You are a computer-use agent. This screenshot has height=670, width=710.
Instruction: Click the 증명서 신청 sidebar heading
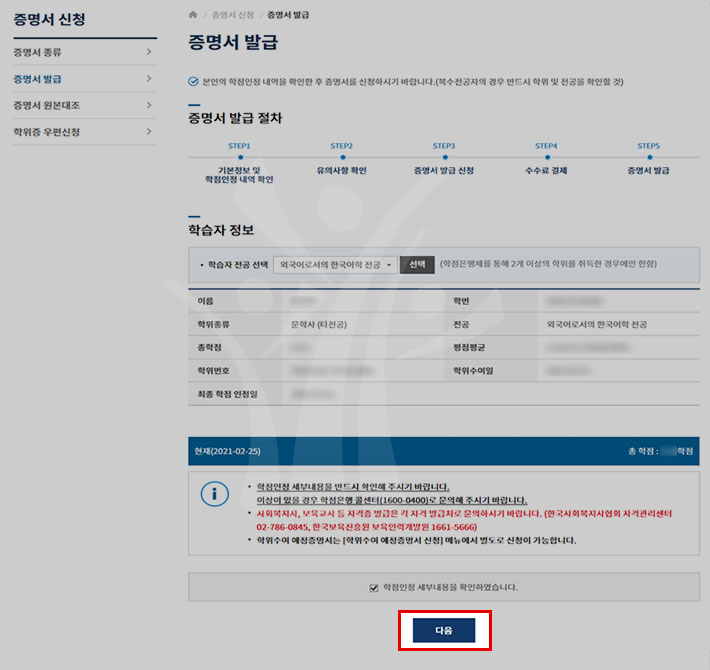click(x=48, y=19)
